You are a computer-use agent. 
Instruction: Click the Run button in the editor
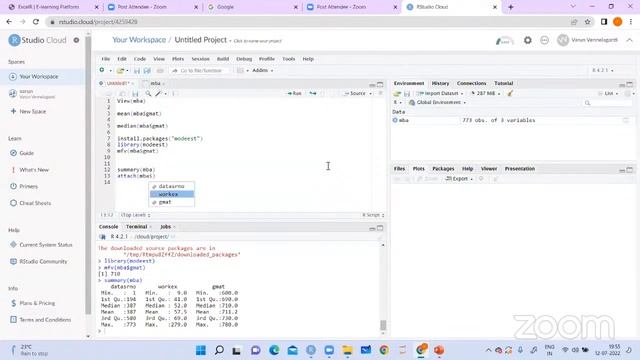(x=294, y=93)
